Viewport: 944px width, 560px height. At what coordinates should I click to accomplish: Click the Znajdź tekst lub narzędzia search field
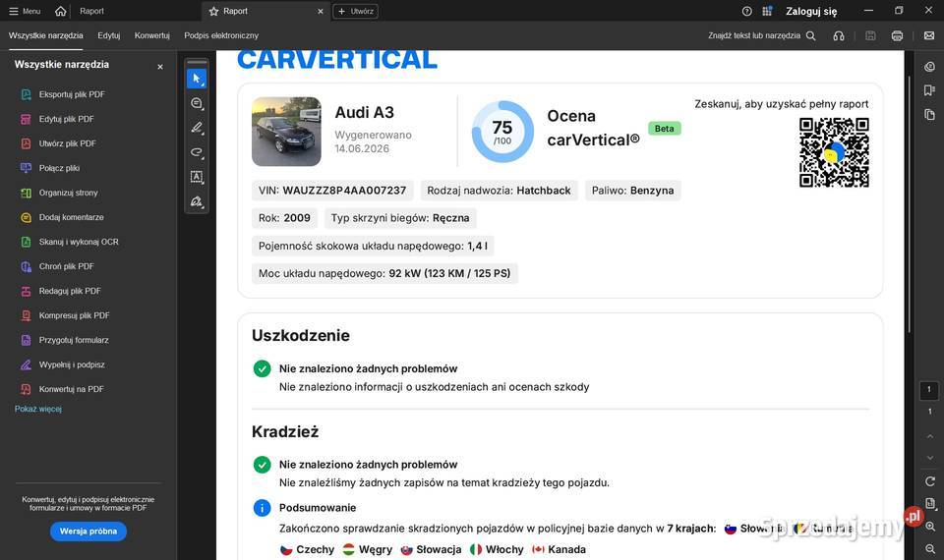pos(761,35)
